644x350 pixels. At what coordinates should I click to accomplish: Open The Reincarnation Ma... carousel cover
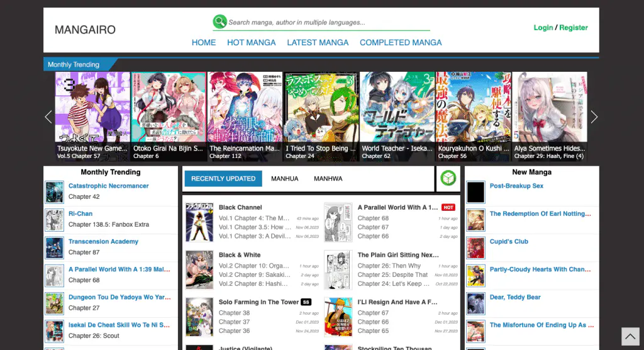tap(245, 116)
